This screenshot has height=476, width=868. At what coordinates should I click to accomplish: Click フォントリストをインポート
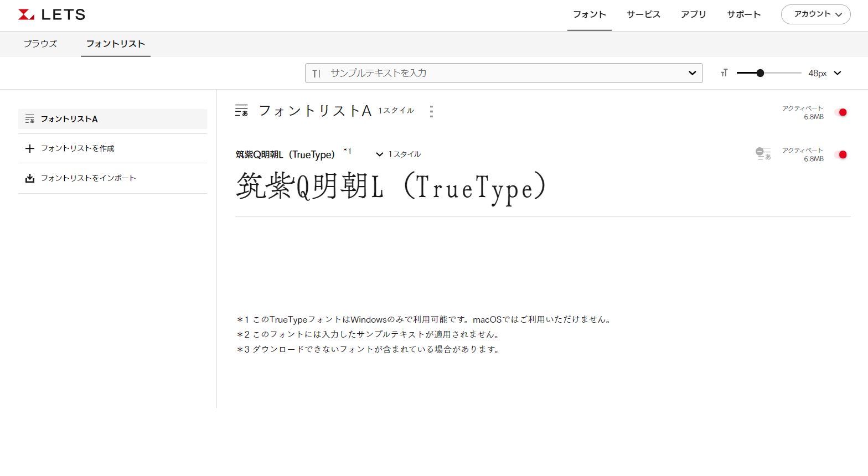coord(88,178)
